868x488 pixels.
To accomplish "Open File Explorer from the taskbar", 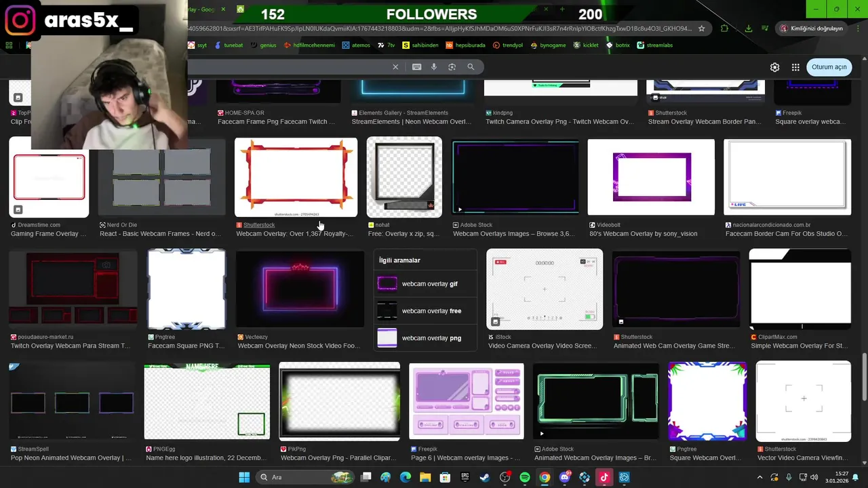I will point(425,477).
